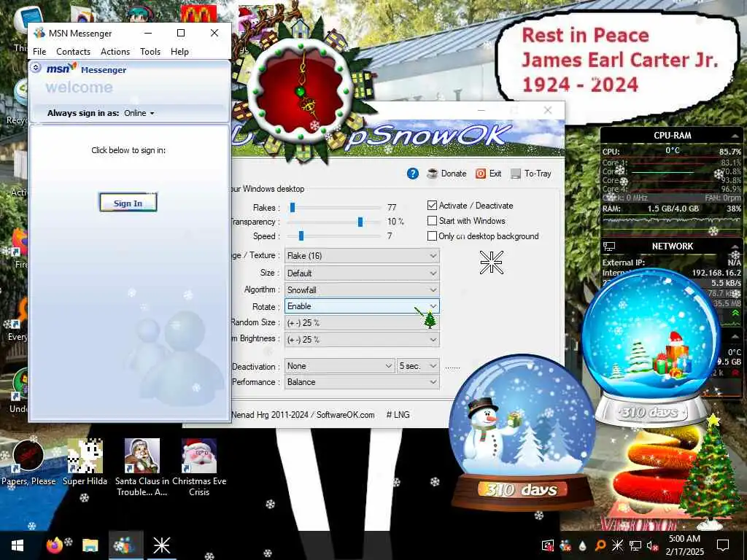The width and height of the screenshot is (747, 560).
Task: Click the RAM 1.5 GB/4.0 GB readout
Action: point(673,209)
